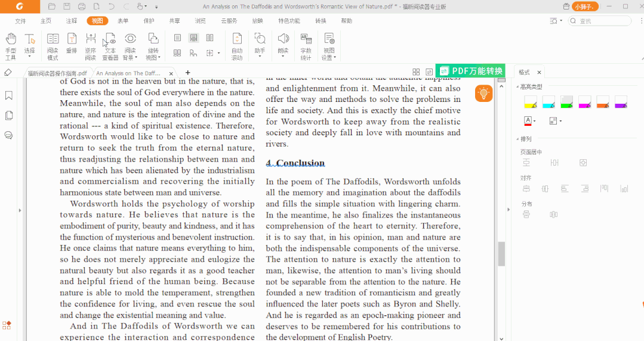Expand Rotate View (旋转视图) dropdown

pos(153,58)
